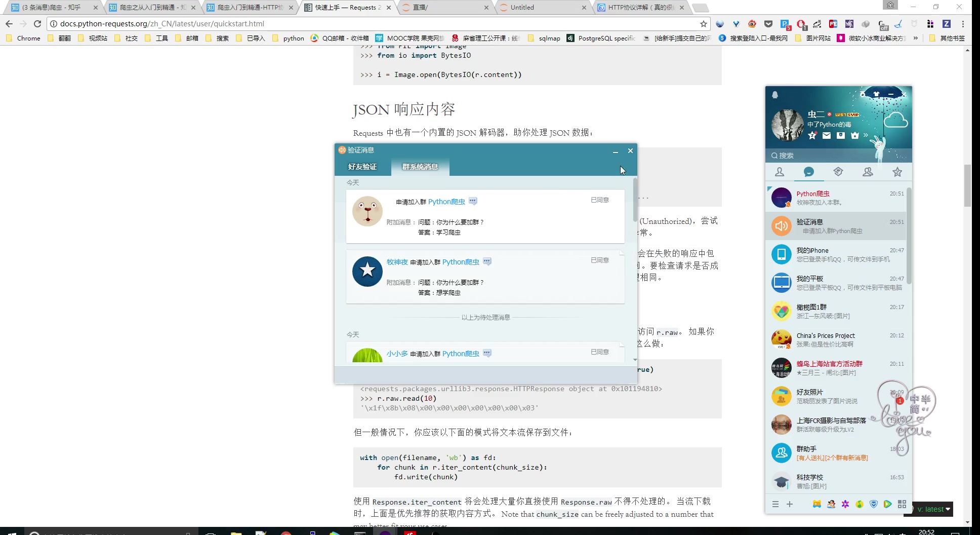980x535 pixels.
Task: Open the 直播/ browser tab
Action: [444, 7]
